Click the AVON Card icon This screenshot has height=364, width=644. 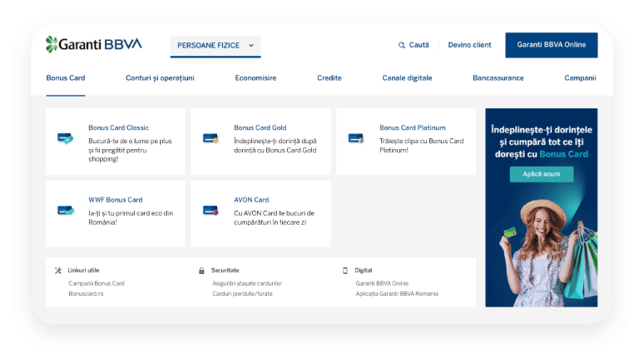[x=211, y=211]
